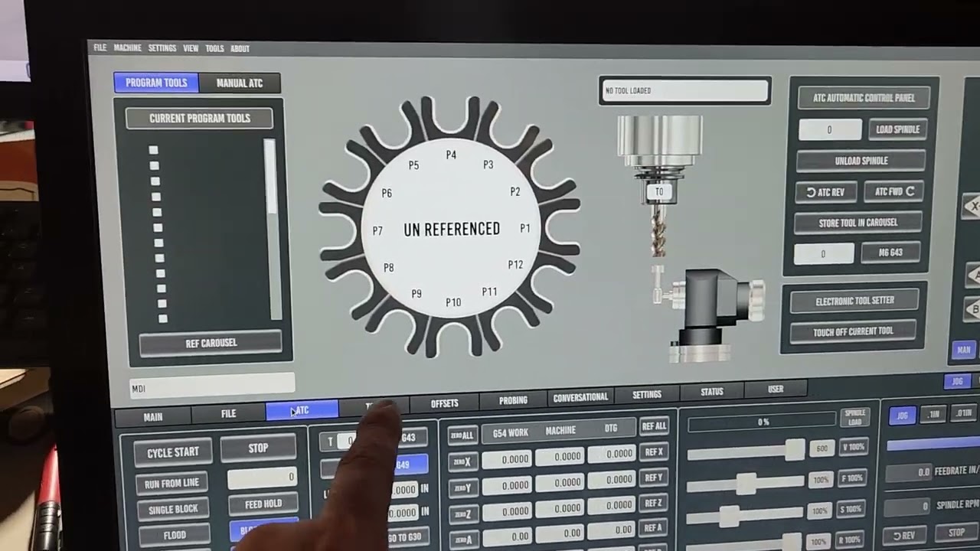
Task: Click UNLOAD SPINDLE button
Action: 861,161
